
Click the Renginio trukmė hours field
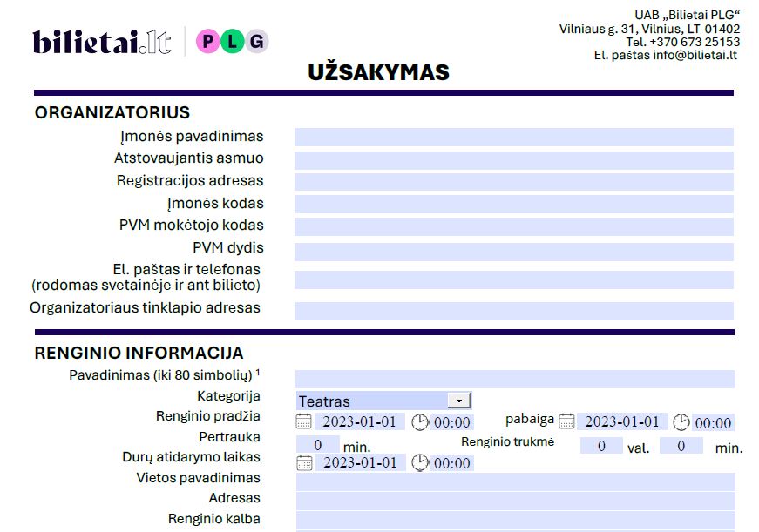601,446
